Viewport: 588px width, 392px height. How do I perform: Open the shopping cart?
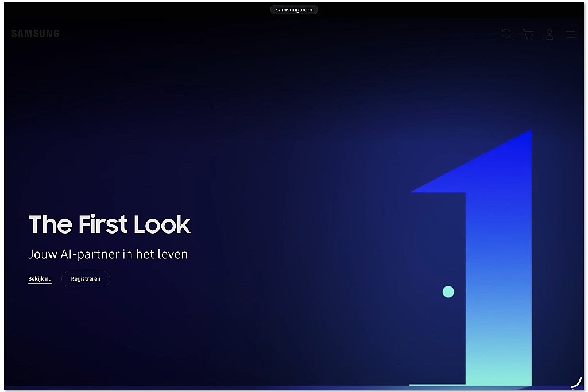[x=528, y=34]
